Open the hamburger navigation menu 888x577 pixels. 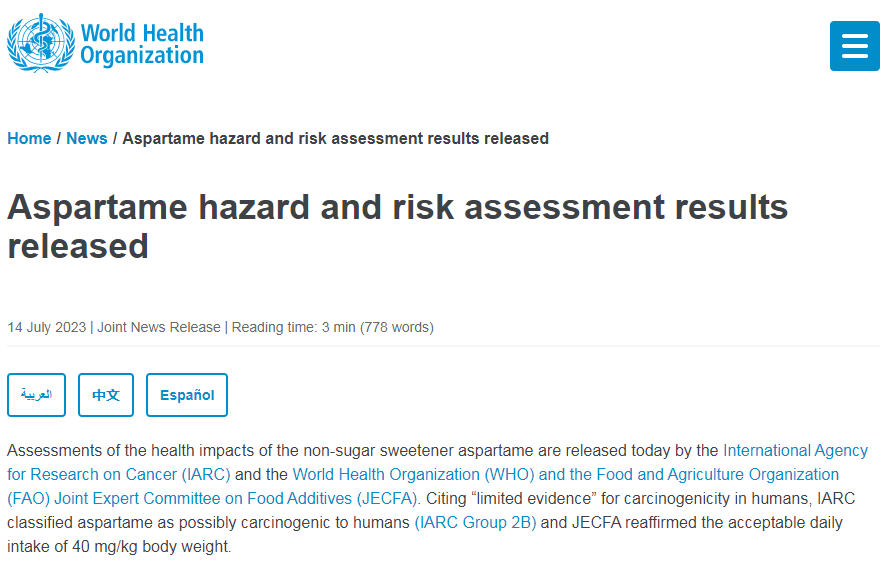854,46
